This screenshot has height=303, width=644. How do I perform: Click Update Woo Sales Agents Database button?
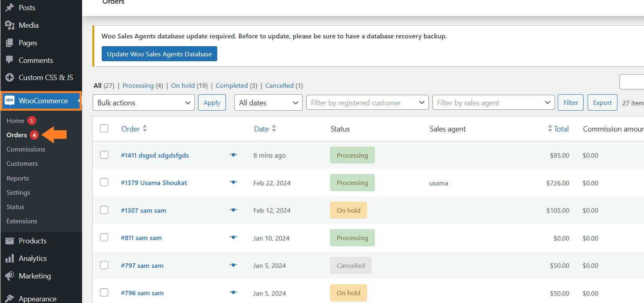[x=159, y=54]
